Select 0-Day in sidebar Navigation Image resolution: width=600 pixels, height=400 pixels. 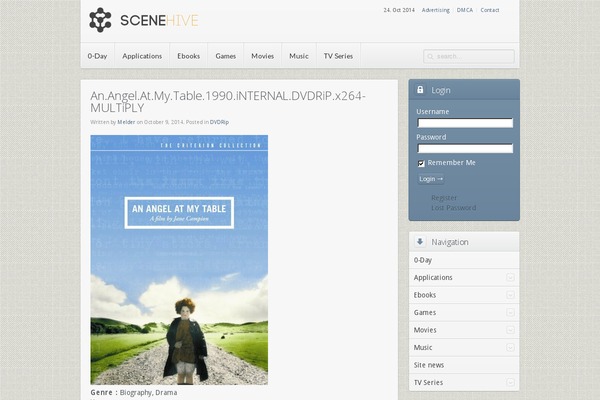click(464, 260)
